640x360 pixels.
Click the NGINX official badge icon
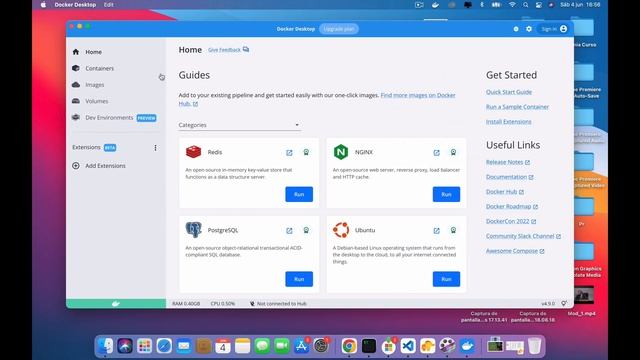453,152
